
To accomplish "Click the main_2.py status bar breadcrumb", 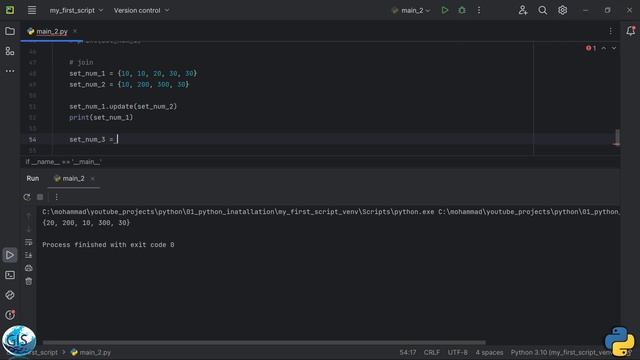I will tap(91, 352).
